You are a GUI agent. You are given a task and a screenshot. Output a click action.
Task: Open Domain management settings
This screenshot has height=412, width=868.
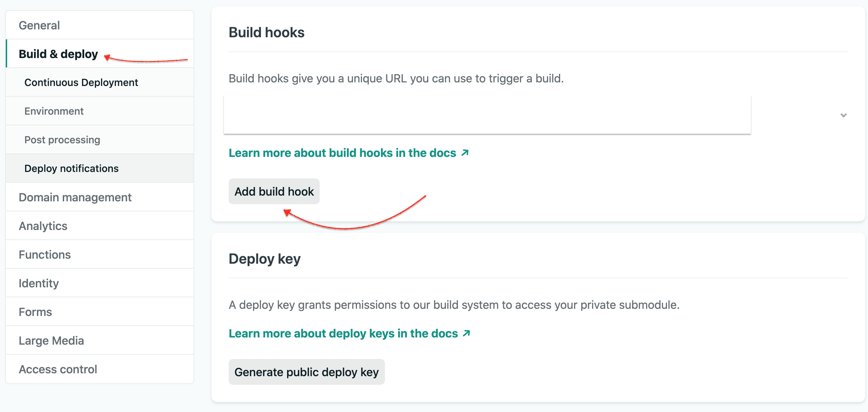click(100, 197)
